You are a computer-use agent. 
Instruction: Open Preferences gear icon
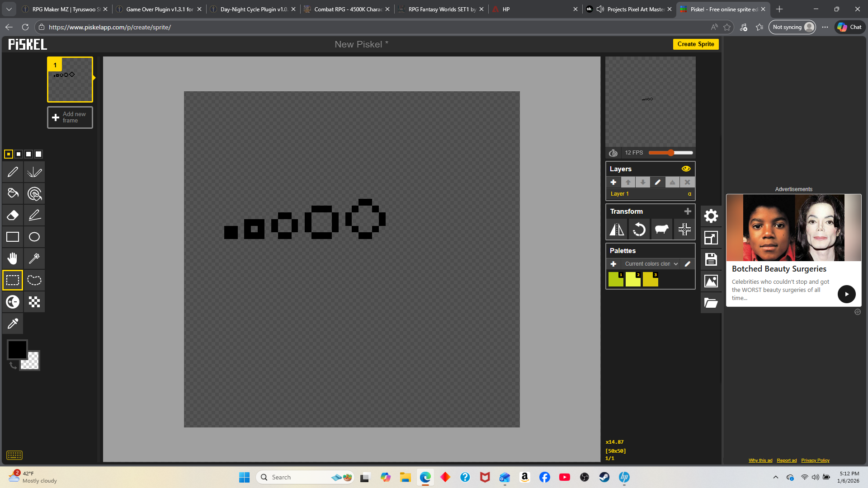click(711, 216)
